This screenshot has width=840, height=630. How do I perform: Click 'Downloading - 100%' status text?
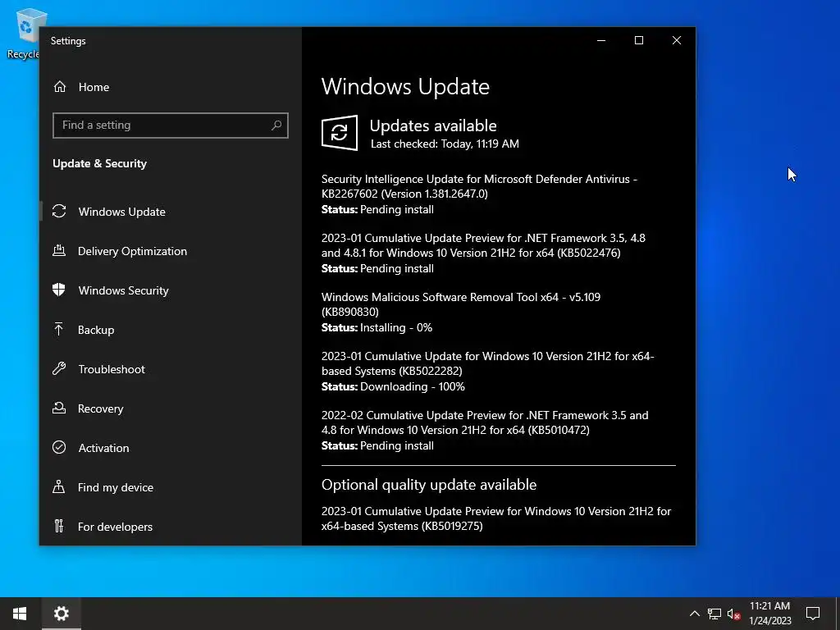413,386
